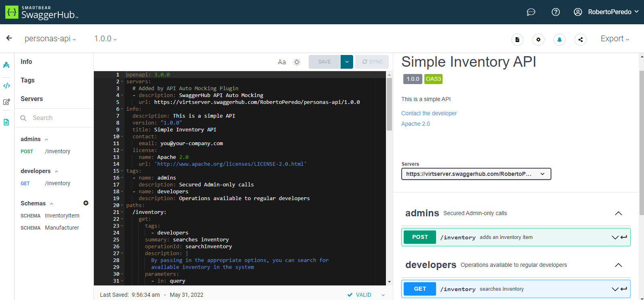Expand validation details chevron beside VALID

click(x=383, y=295)
